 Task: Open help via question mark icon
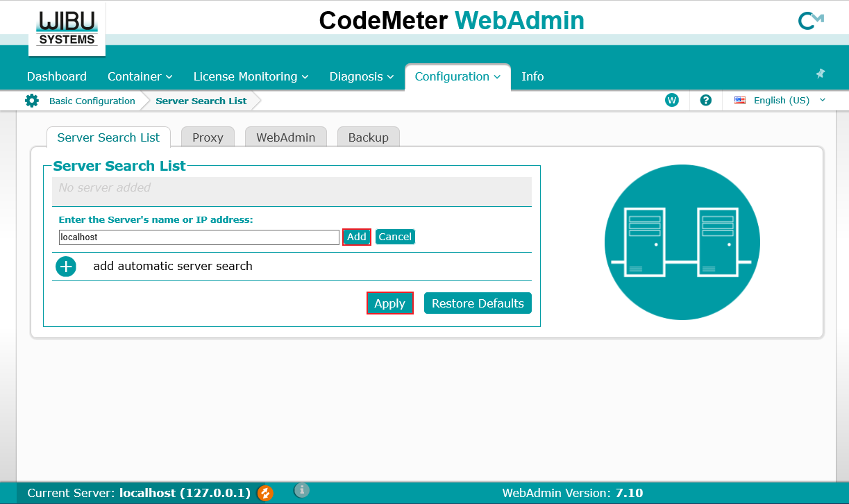(x=706, y=100)
